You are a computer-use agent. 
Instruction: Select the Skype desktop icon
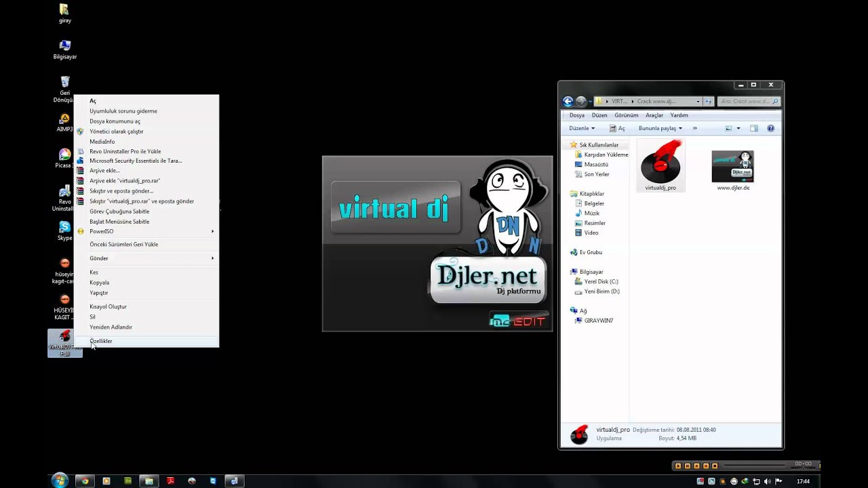pyautogui.click(x=65, y=231)
